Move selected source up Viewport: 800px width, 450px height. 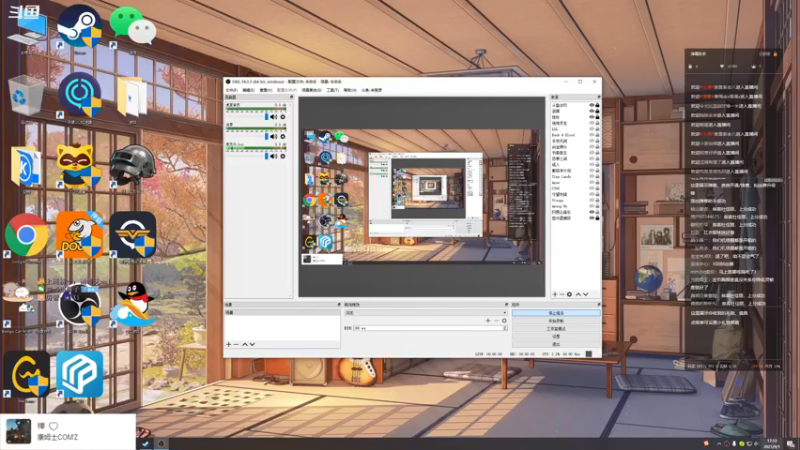pyautogui.click(x=578, y=294)
